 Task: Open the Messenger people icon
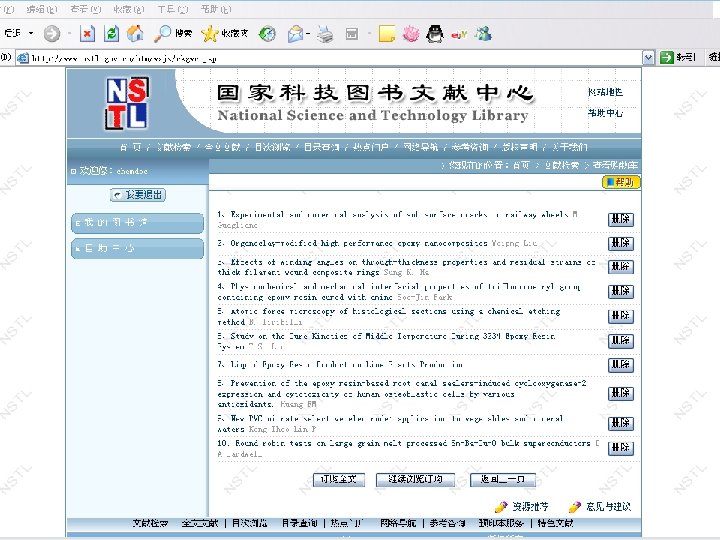[x=483, y=34]
